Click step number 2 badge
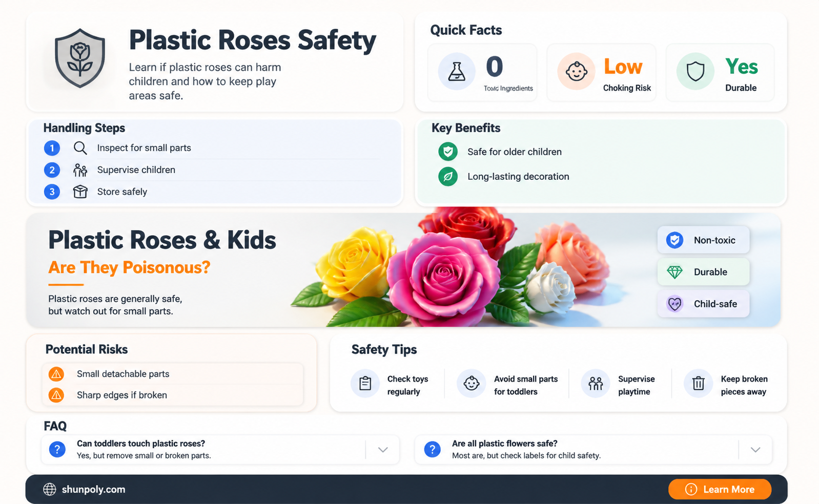 coord(52,170)
